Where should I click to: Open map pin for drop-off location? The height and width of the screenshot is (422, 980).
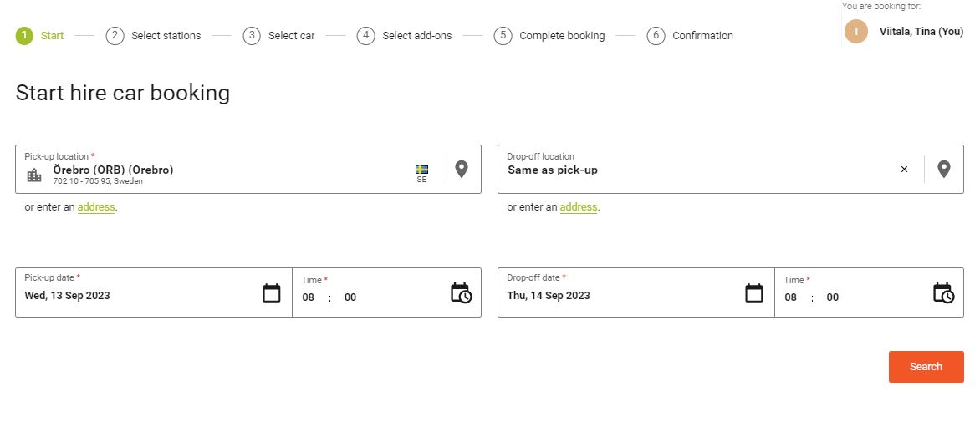click(944, 169)
